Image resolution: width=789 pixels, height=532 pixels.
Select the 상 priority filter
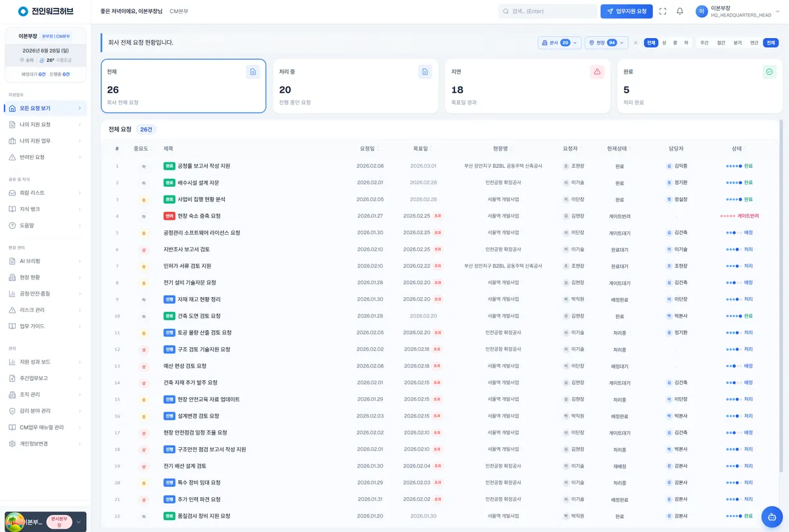click(664, 43)
